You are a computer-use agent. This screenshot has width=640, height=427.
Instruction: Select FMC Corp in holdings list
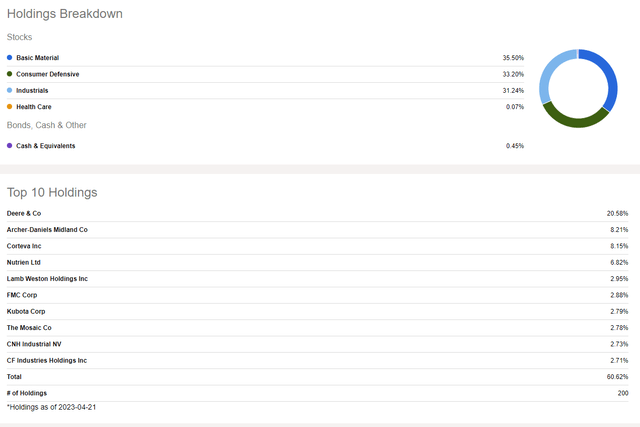pyautogui.click(x=22, y=295)
